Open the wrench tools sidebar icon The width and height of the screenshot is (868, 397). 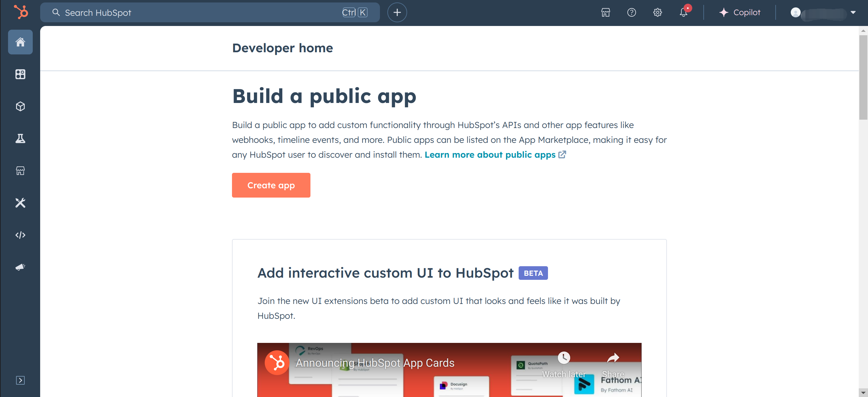click(20, 203)
